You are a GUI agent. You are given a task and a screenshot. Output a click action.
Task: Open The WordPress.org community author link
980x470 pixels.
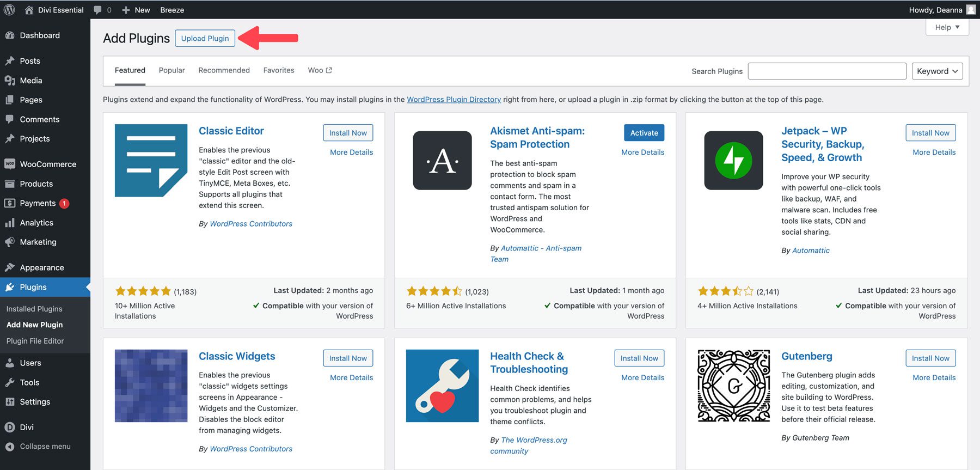(528, 445)
